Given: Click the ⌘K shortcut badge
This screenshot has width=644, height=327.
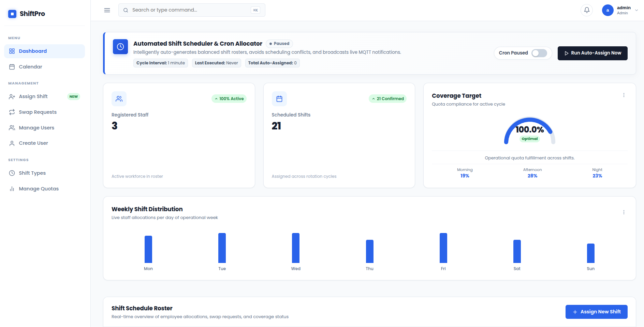Looking at the screenshot, I should [255, 10].
